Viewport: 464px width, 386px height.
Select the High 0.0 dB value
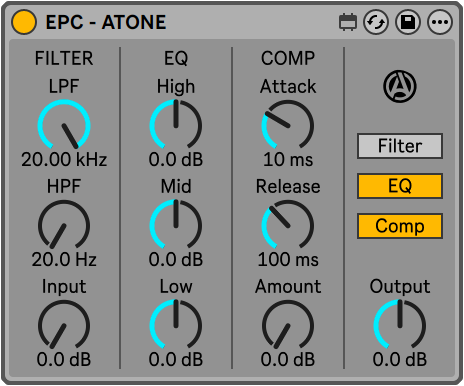176,159
